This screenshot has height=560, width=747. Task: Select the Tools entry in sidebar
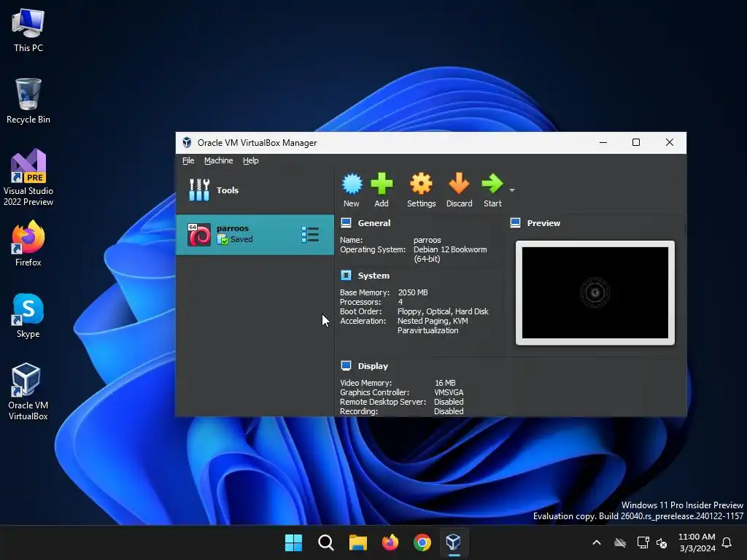[255, 190]
